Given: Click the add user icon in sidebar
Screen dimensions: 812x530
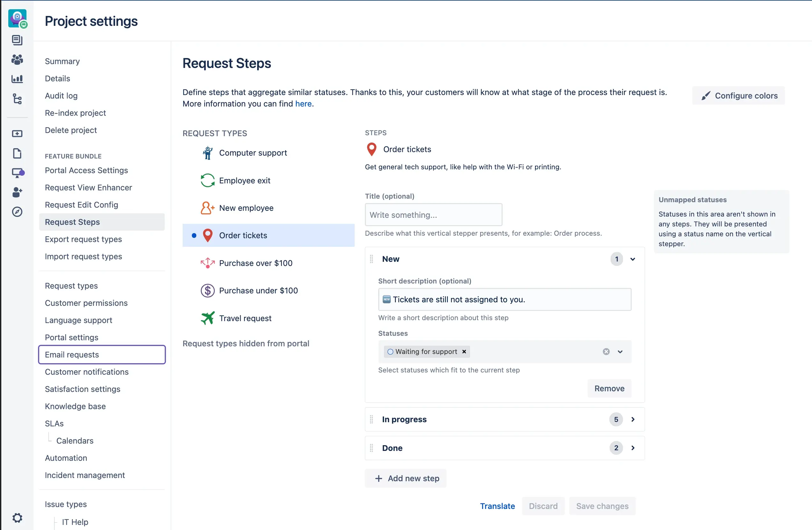Looking at the screenshot, I should pyautogui.click(x=17, y=192).
